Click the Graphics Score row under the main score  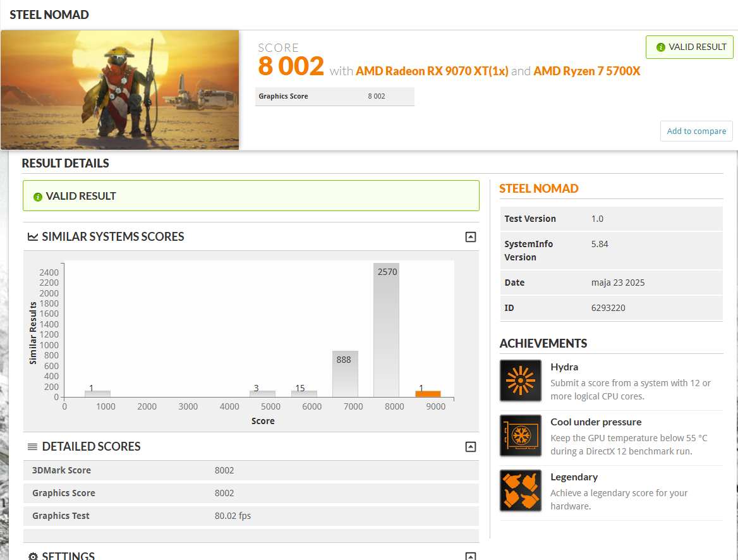pos(335,97)
